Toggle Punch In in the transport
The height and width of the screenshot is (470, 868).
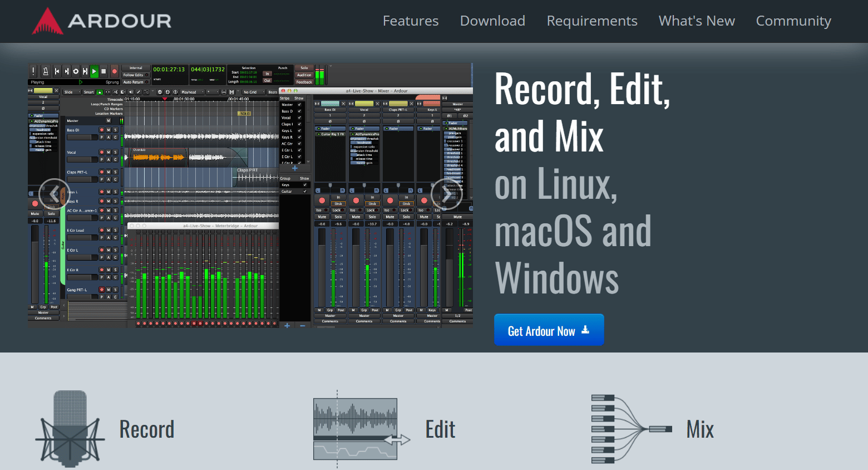coord(267,74)
